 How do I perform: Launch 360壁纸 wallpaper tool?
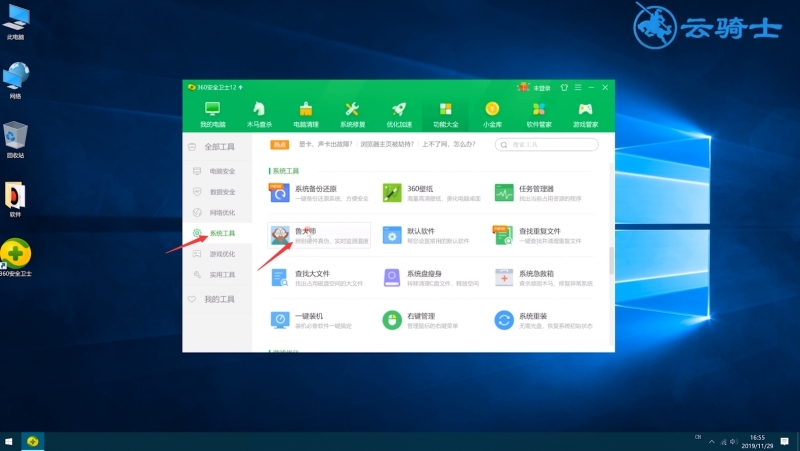(x=431, y=193)
